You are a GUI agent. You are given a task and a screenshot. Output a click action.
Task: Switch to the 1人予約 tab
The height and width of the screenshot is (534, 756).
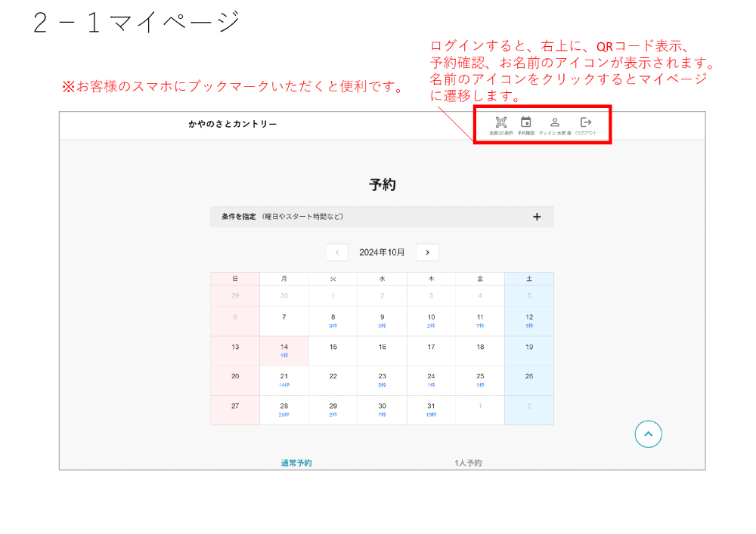point(468,462)
